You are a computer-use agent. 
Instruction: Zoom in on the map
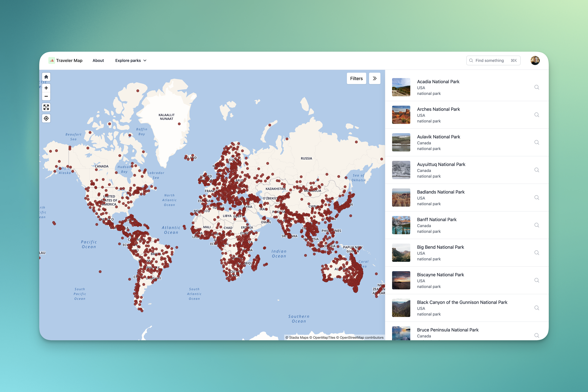46,88
